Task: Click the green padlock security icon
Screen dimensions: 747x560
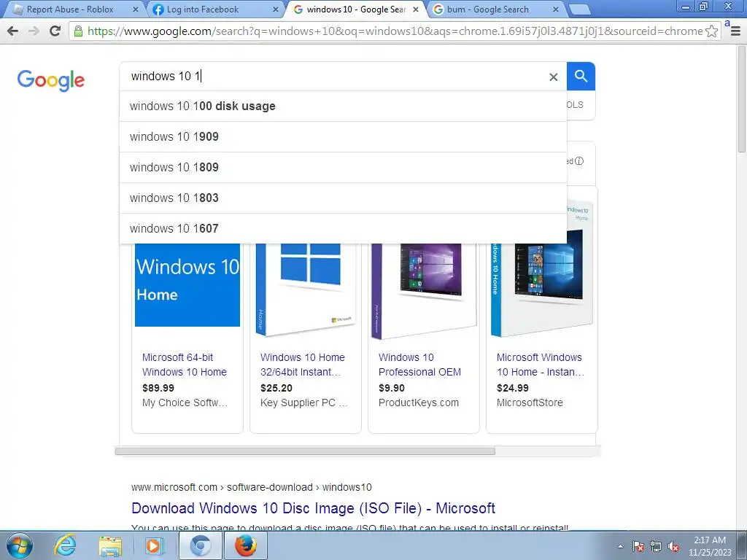Action: pos(78,31)
